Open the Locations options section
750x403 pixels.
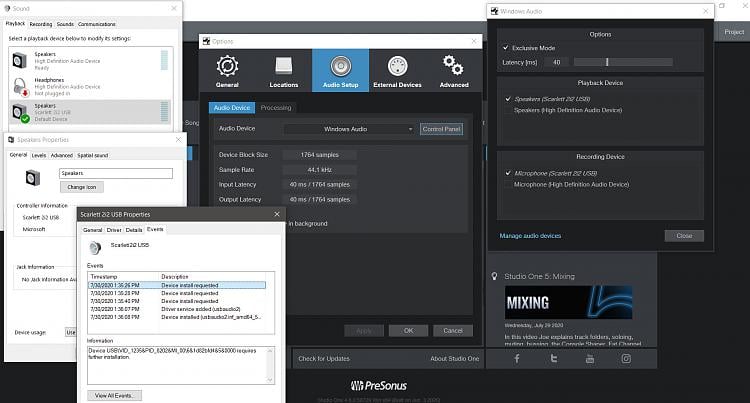coord(283,71)
